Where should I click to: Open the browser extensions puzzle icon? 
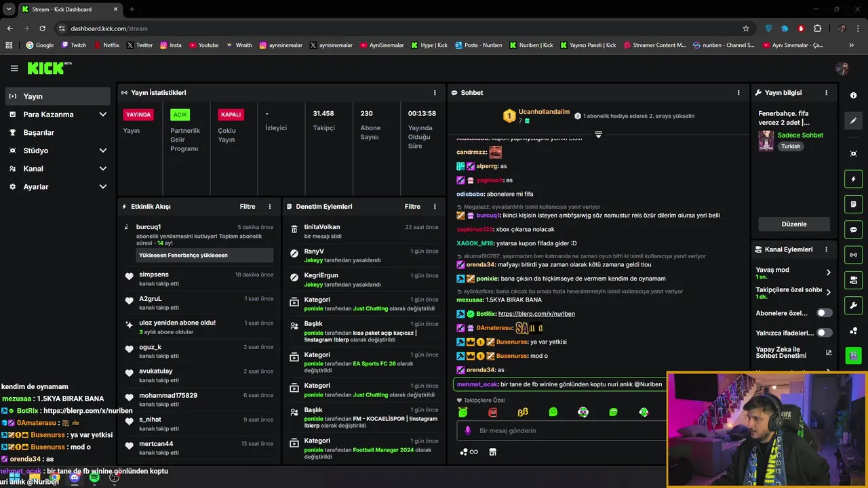coord(817,28)
